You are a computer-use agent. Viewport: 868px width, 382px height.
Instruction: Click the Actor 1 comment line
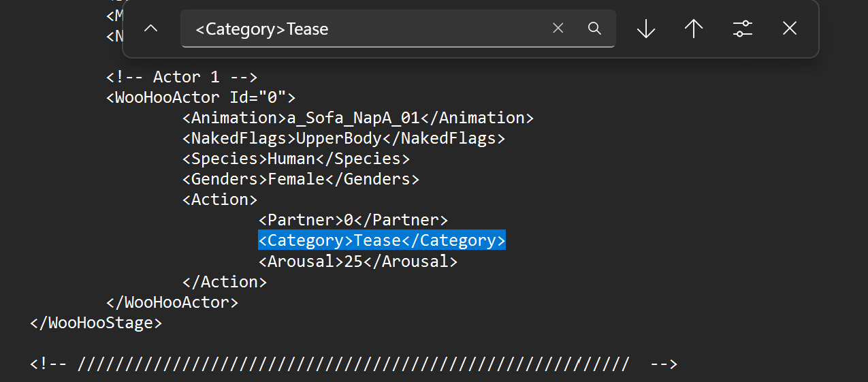tap(182, 77)
